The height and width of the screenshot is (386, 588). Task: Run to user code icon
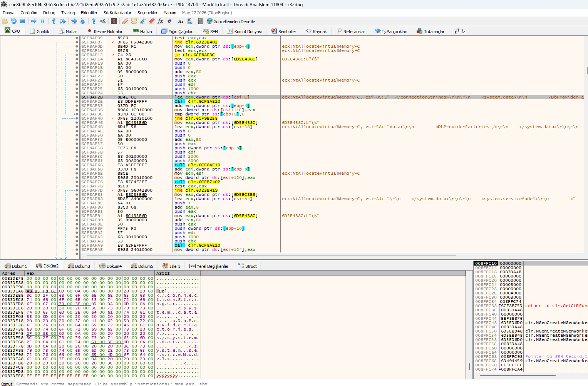(x=103, y=21)
